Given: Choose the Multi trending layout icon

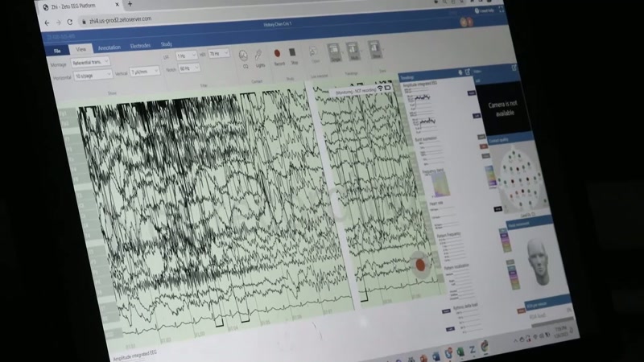Looking at the screenshot, I should tap(353, 50).
